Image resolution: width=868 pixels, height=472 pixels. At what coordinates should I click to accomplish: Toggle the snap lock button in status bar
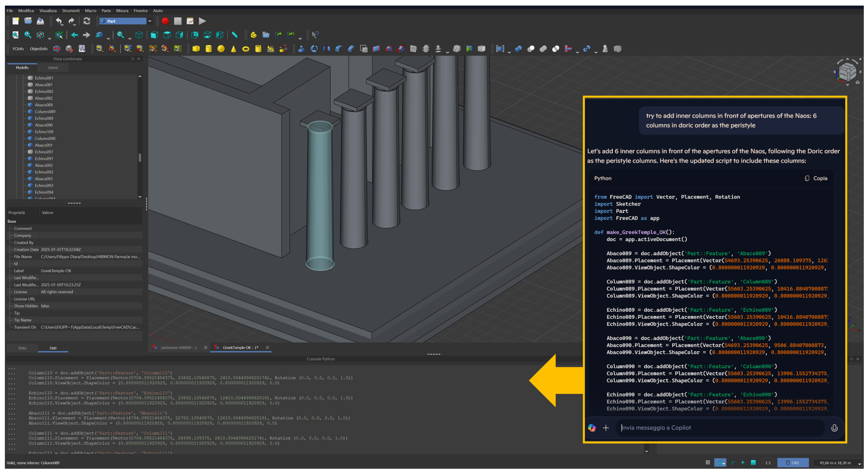tap(720, 462)
